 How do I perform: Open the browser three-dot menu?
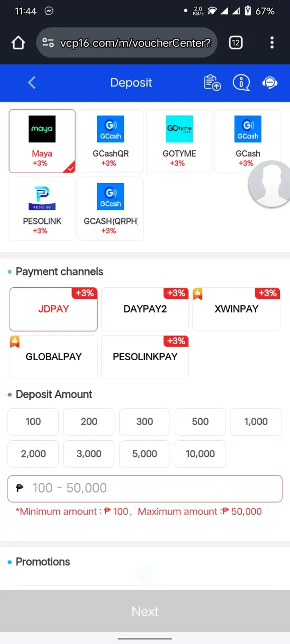(272, 43)
